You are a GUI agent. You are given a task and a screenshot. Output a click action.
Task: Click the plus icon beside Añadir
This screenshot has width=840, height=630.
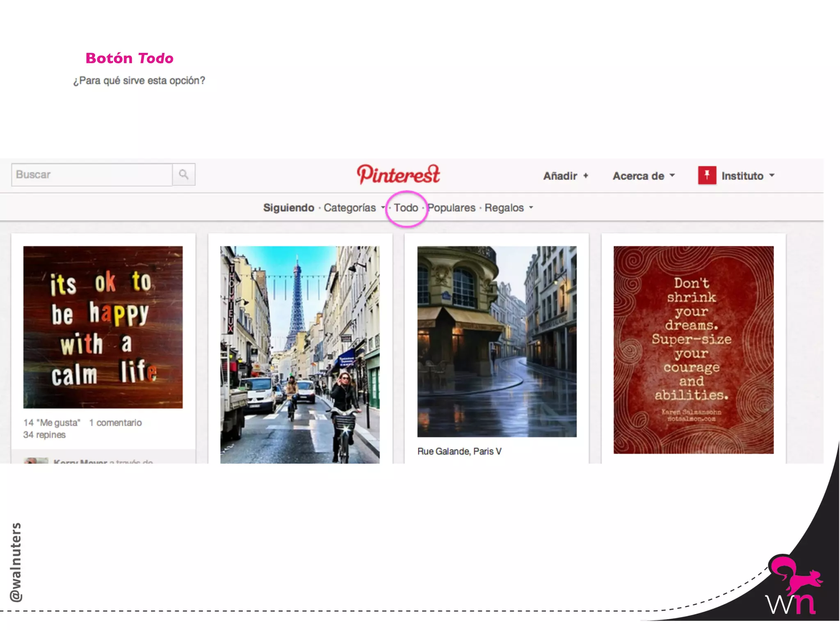[586, 176]
